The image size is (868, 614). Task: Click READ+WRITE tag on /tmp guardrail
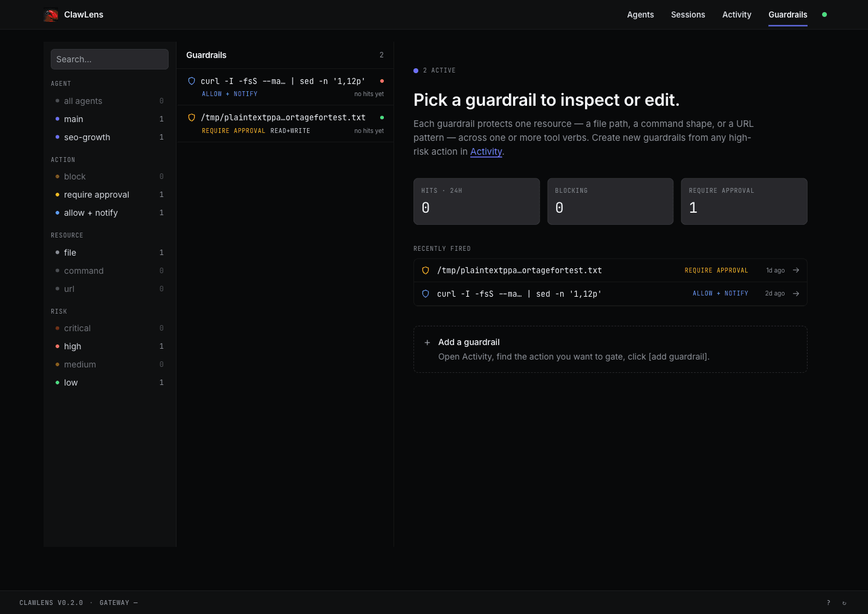pyautogui.click(x=290, y=131)
